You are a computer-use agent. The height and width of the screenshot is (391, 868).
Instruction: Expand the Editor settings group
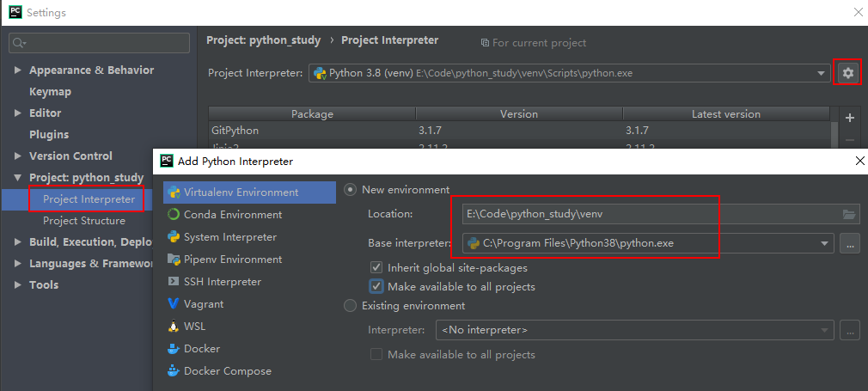click(18, 113)
